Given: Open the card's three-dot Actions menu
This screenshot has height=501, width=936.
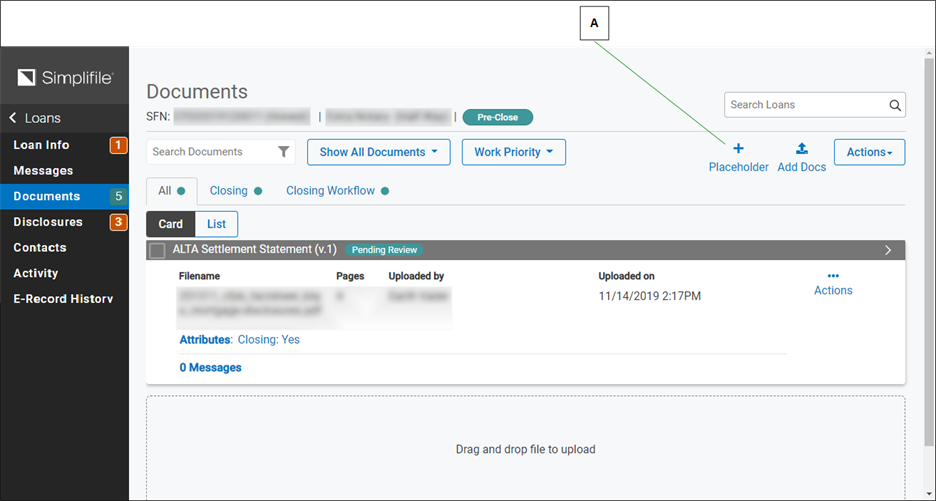Looking at the screenshot, I should [x=833, y=276].
